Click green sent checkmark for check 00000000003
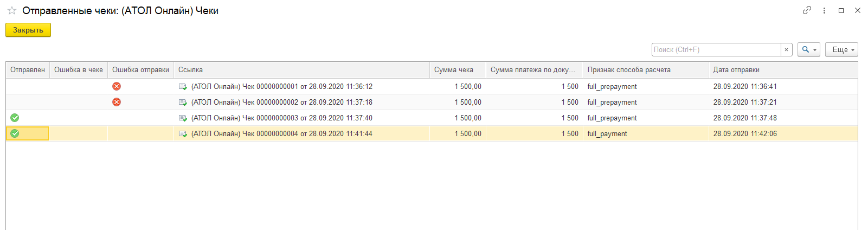Image resolution: width=868 pixels, height=230 pixels. point(15,118)
